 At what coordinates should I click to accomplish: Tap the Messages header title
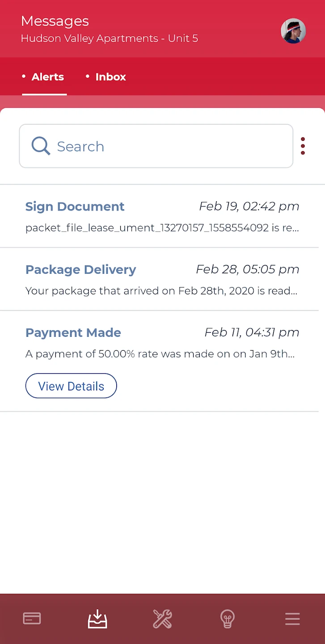click(x=55, y=21)
